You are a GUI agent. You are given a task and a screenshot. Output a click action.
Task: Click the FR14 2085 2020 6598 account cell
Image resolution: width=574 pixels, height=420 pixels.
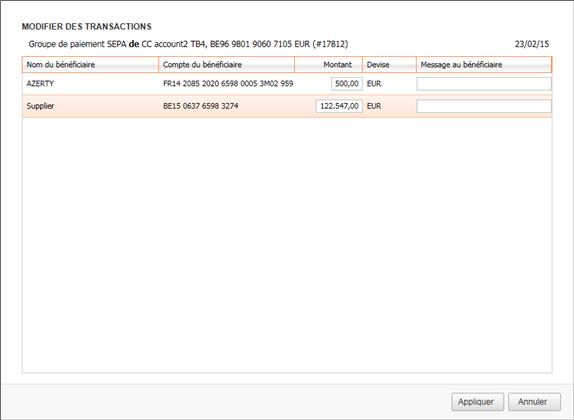click(x=228, y=84)
